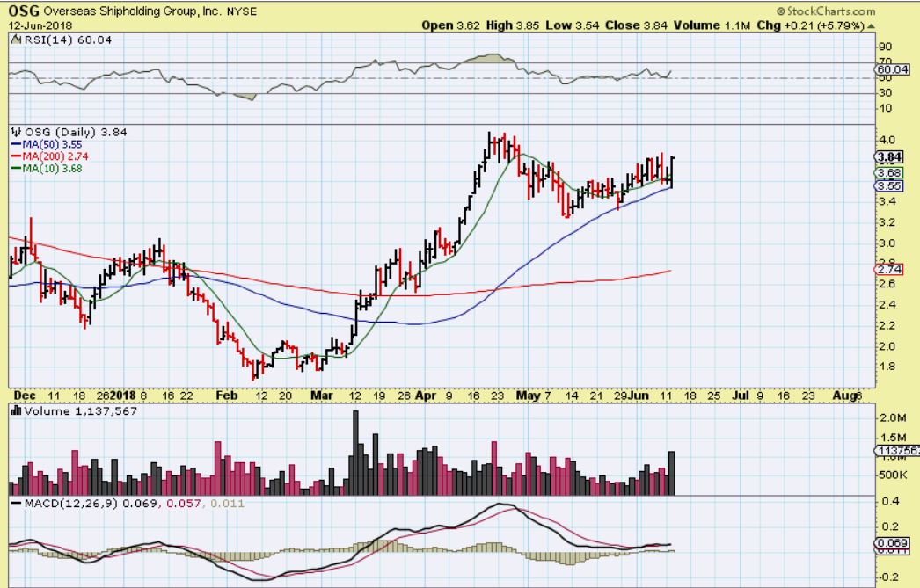Click the RSI panel icon beside RSI(14)
The width and height of the screenshot is (920, 588).
click(x=17, y=40)
